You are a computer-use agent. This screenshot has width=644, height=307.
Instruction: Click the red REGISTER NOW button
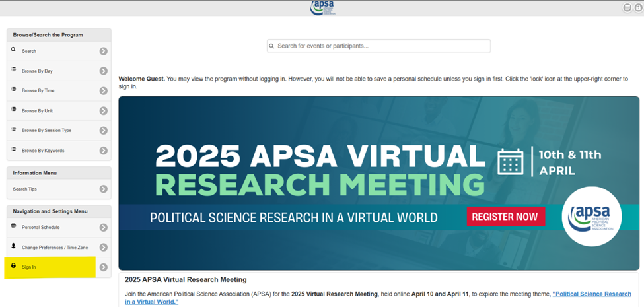[x=505, y=217]
